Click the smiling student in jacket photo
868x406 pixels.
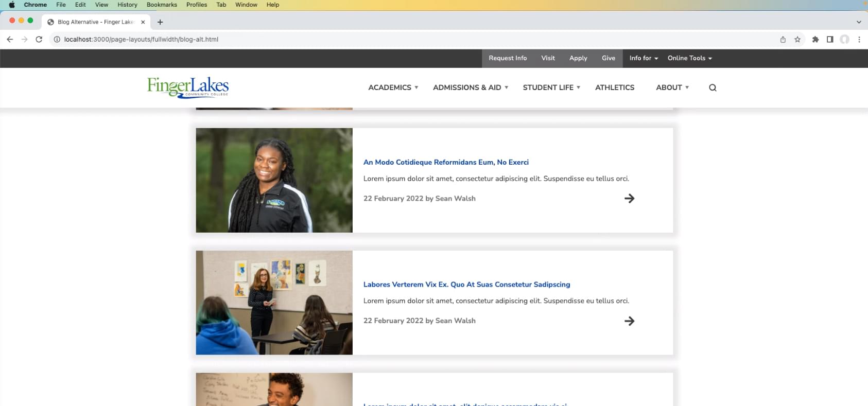point(274,180)
